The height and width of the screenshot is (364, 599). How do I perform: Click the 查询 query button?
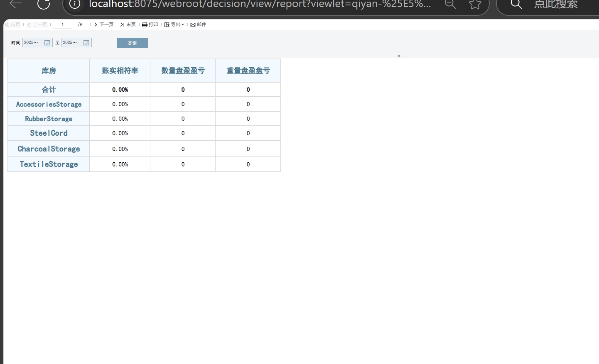pos(132,43)
